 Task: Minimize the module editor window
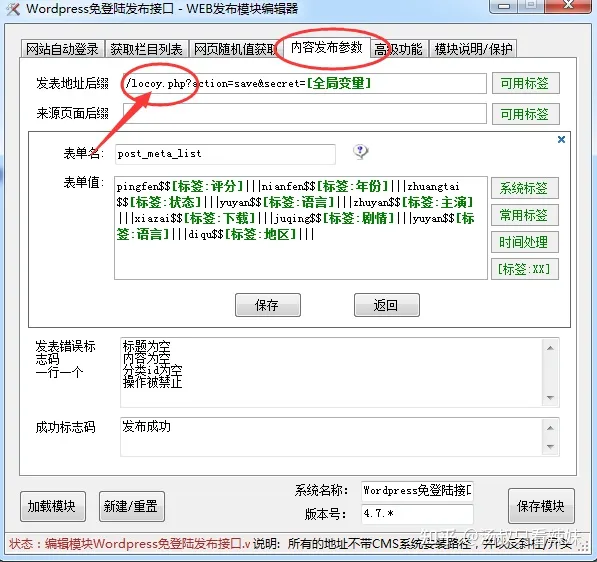pyautogui.click(x=504, y=6)
